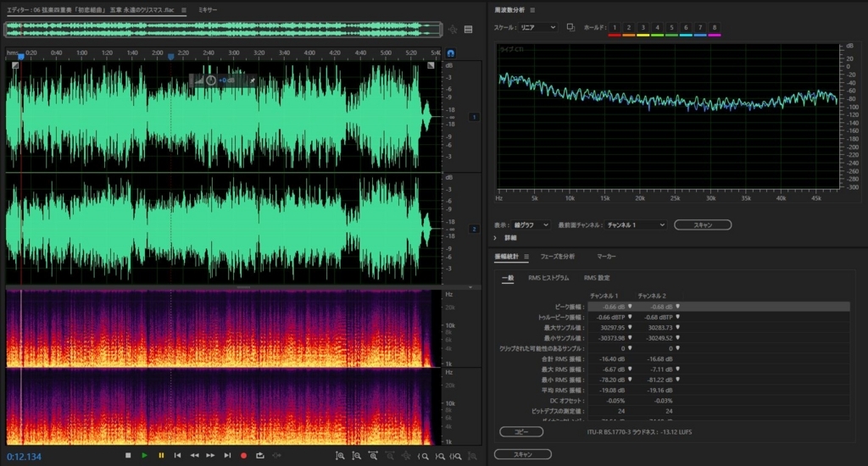Toggle hold button 2 (orange)

tap(629, 28)
